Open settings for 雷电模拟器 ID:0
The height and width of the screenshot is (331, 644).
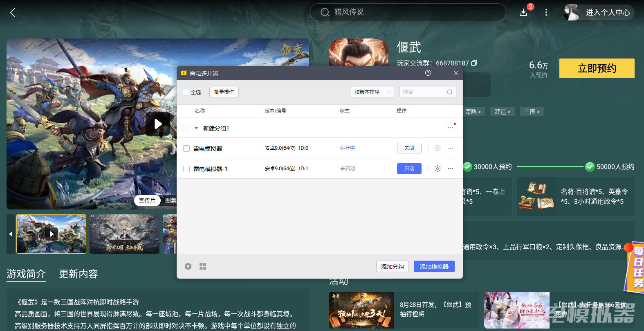(x=438, y=148)
